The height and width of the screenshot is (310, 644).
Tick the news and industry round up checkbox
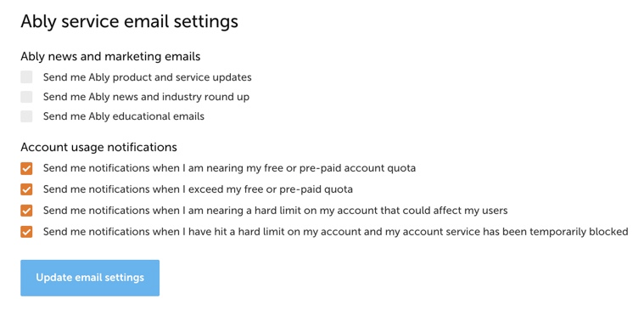click(x=26, y=97)
